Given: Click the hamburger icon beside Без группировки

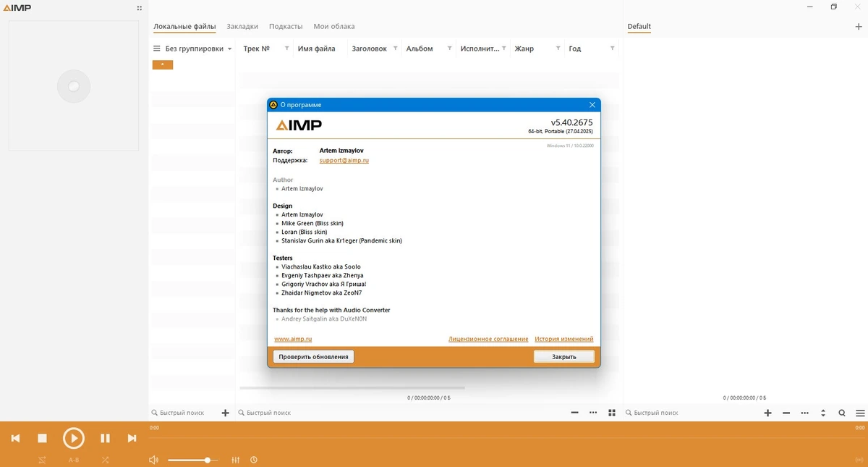Looking at the screenshot, I should [x=156, y=49].
